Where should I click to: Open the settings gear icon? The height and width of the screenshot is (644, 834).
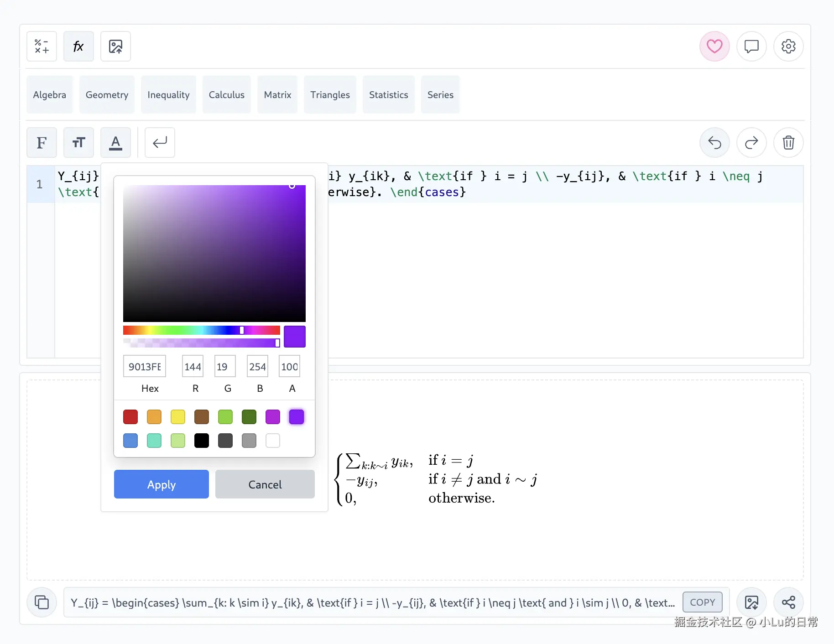point(788,47)
